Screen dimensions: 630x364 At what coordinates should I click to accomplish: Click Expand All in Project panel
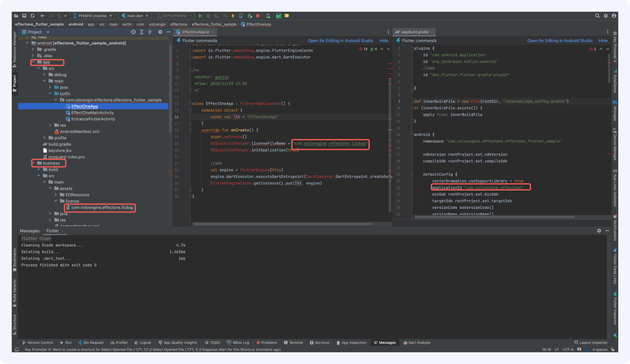[142, 32]
